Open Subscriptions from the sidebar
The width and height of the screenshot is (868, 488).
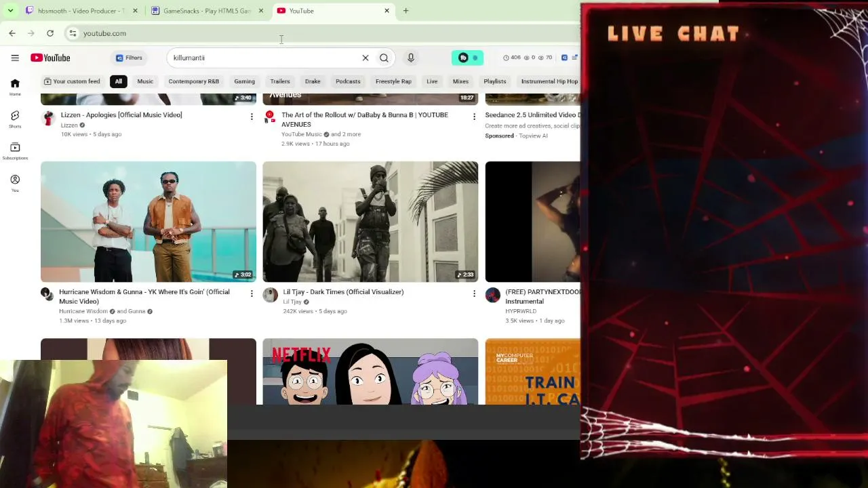(15, 150)
